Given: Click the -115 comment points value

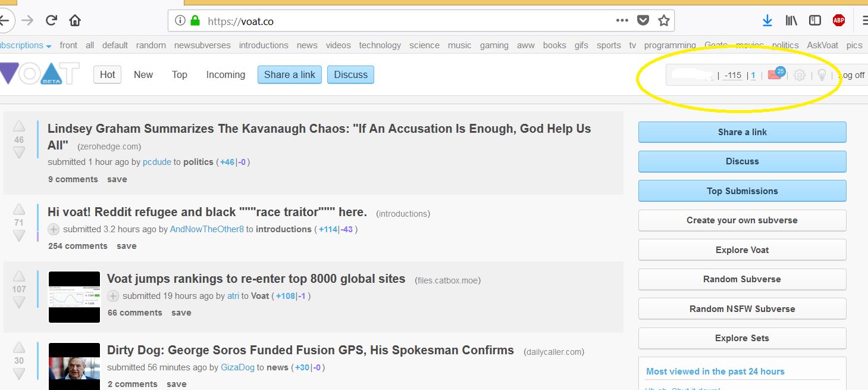Looking at the screenshot, I should click(x=733, y=75).
